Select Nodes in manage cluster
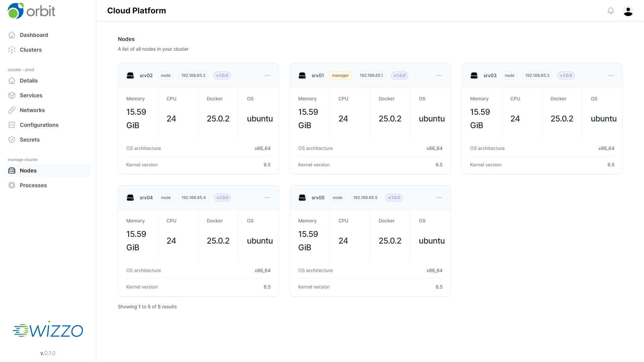644x362 pixels. [48, 170]
